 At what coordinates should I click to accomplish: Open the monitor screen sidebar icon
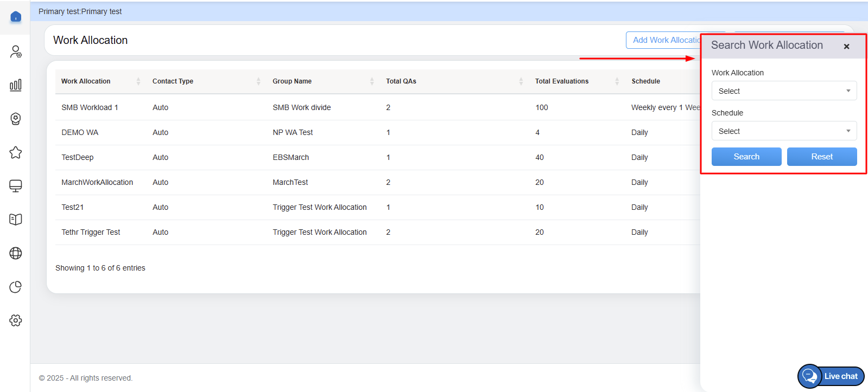pos(16,186)
